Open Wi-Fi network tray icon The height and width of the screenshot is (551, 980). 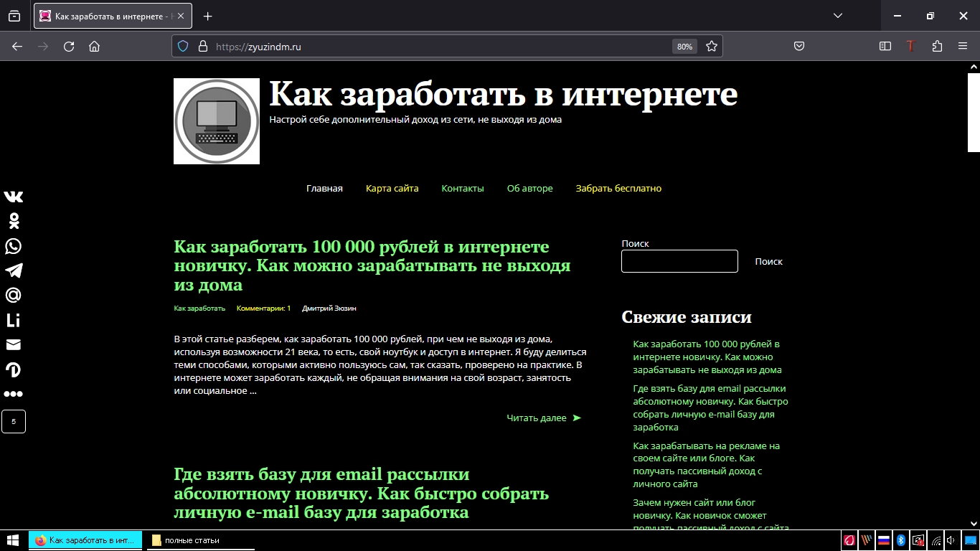click(x=936, y=540)
